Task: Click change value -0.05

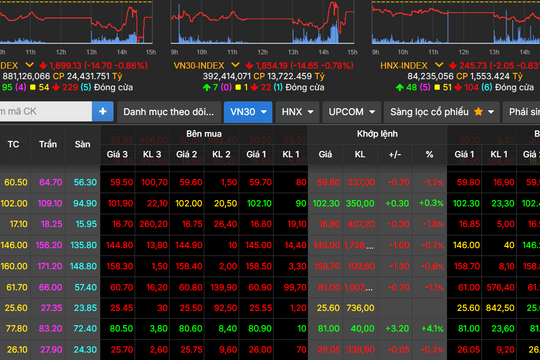Action: point(398,350)
